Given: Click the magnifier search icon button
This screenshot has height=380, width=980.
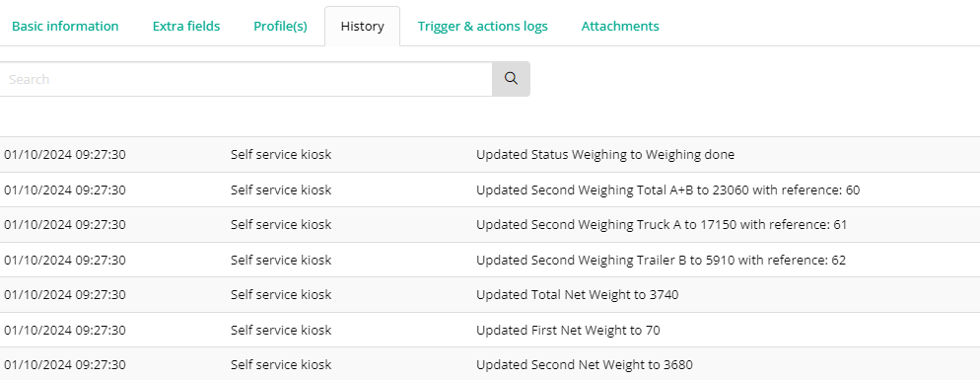Looking at the screenshot, I should click(511, 79).
